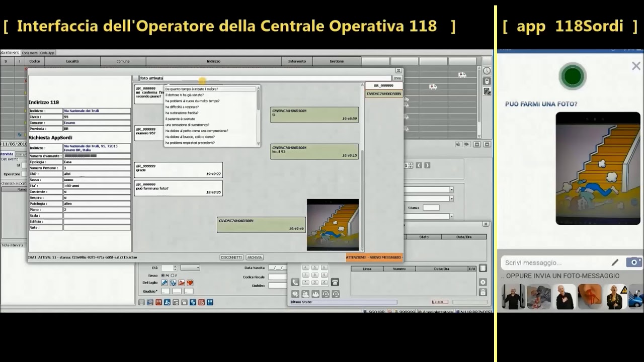Click the previous arrow next to the stepper
The width and height of the screenshot is (644, 362).
(x=419, y=165)
